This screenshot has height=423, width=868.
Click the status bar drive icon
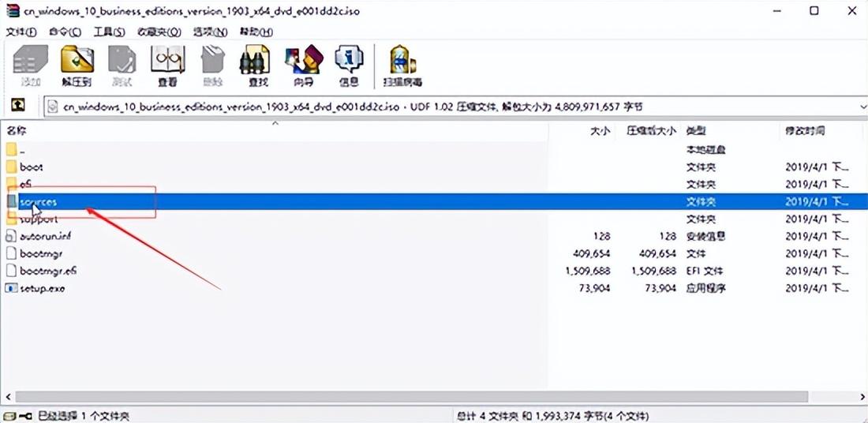pos(8,415)
